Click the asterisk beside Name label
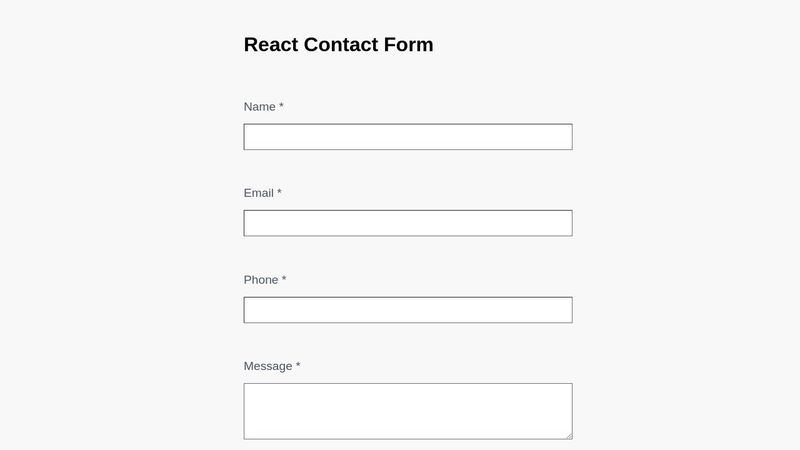 281,105
